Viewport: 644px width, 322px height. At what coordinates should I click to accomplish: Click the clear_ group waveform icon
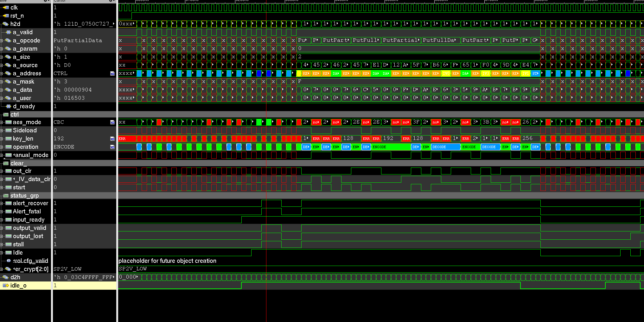pos(6,163)
